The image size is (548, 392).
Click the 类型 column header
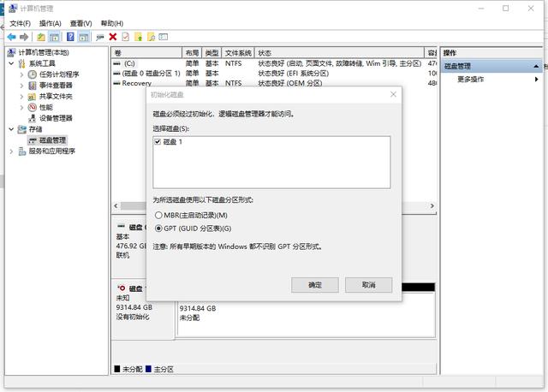[x=211, y=53]
